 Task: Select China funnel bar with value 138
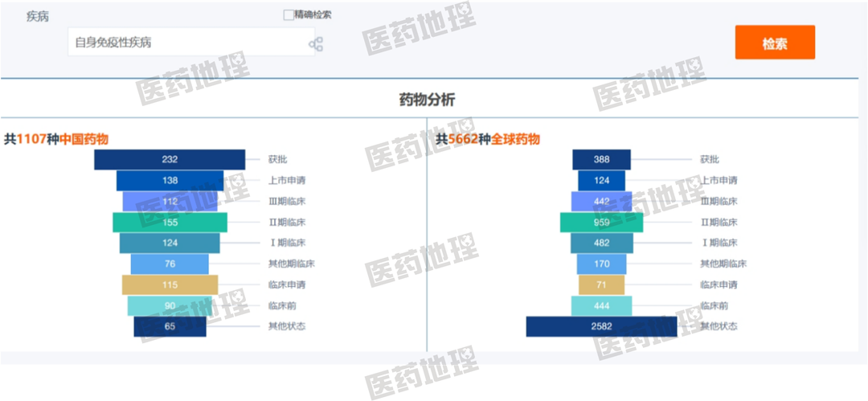[x=170, y=180]
